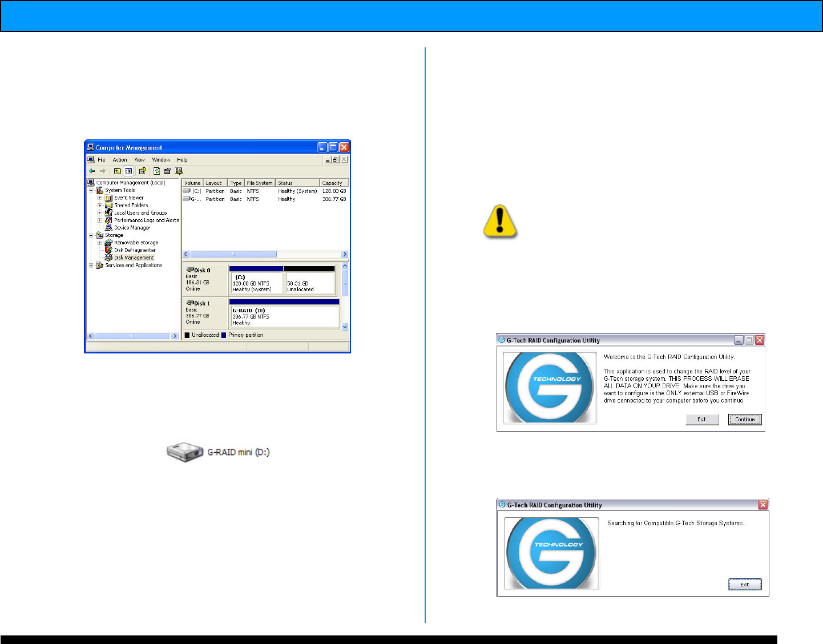Click the black Unallocated legend swatch
Screen dimensions: 823x644
[187, 335]
